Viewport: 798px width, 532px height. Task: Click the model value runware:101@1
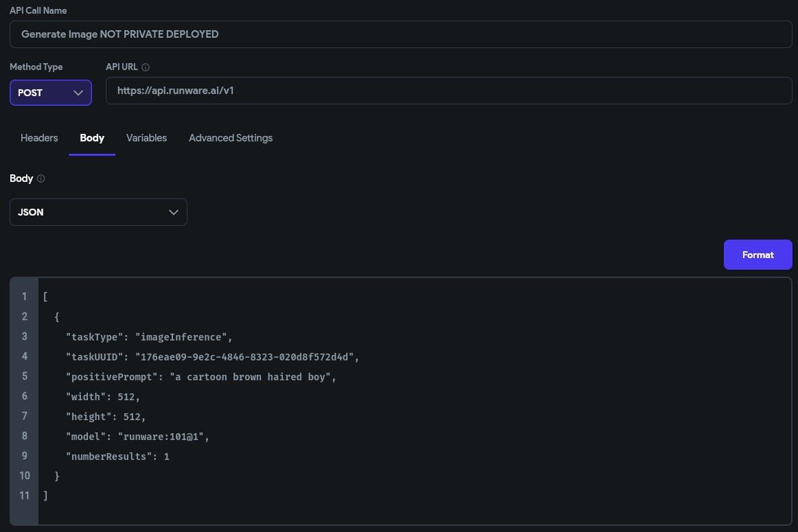point(163,437)
